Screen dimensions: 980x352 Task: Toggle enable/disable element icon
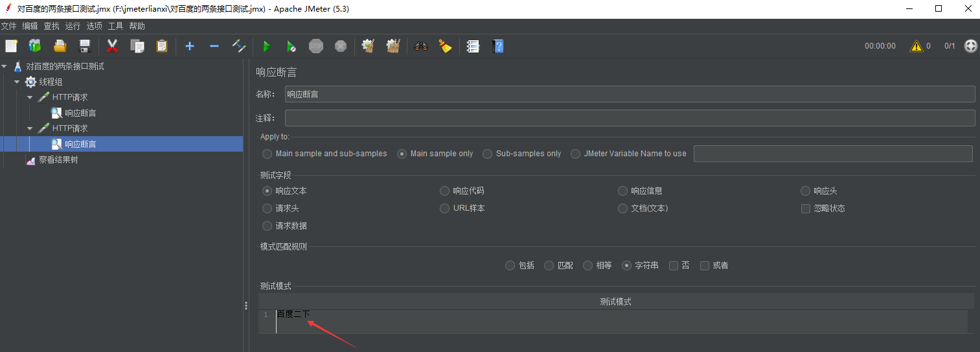pos(239,46)
